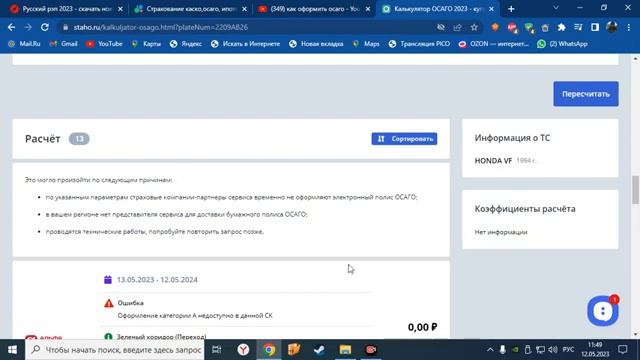This screenshot has width=640, height=360.
Task: Open the side panel icon
Action: (x=595, y=27)
